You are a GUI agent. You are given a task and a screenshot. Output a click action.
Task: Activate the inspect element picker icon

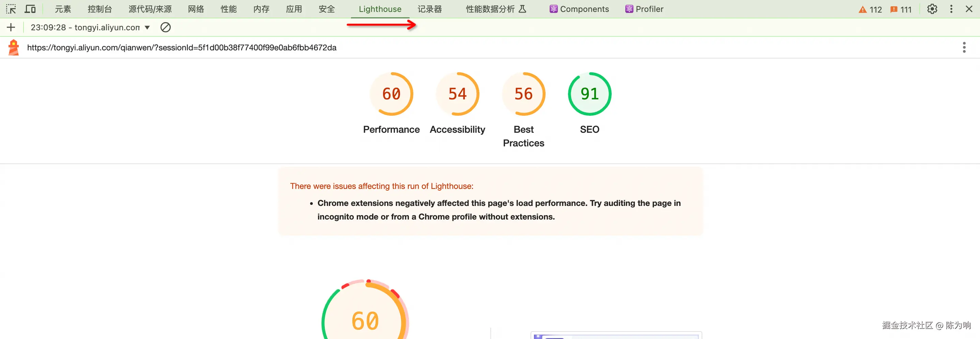point(11,9)
